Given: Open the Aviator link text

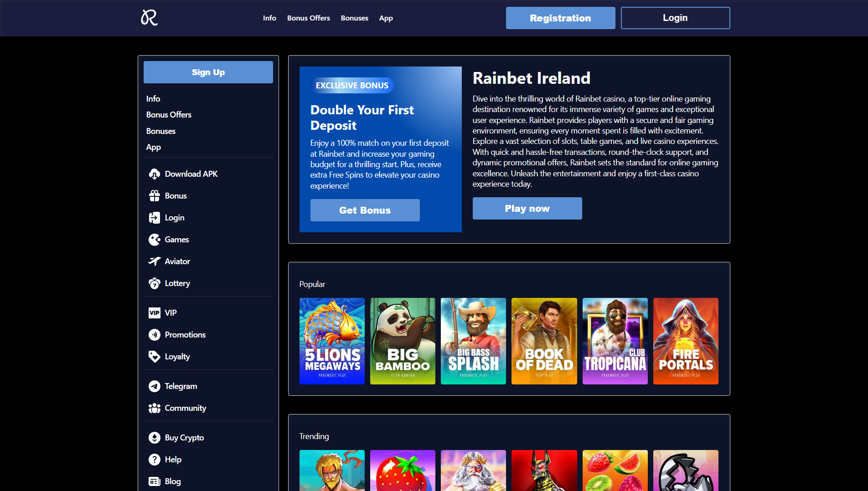Looking at the screenshot, I should pos(177,261).
